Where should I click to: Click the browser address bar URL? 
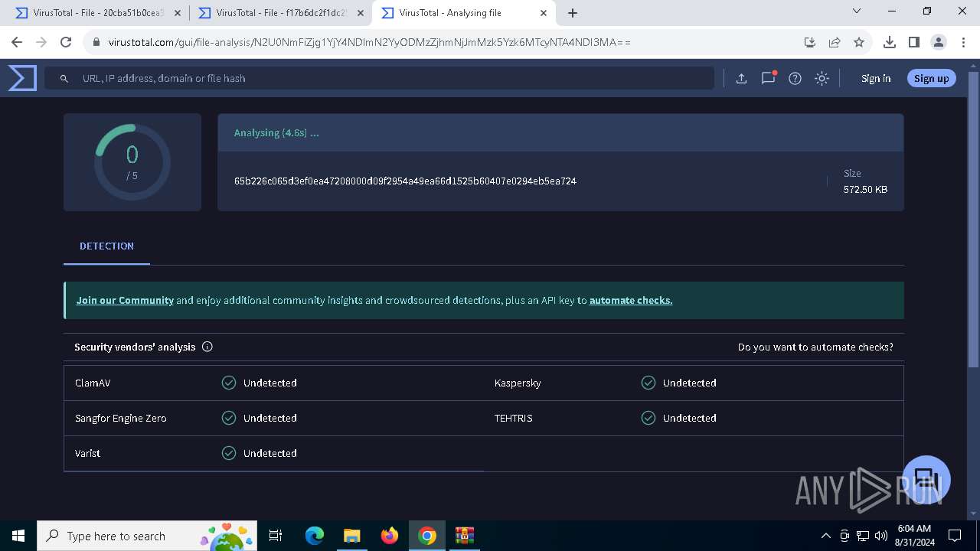(369, 42)
